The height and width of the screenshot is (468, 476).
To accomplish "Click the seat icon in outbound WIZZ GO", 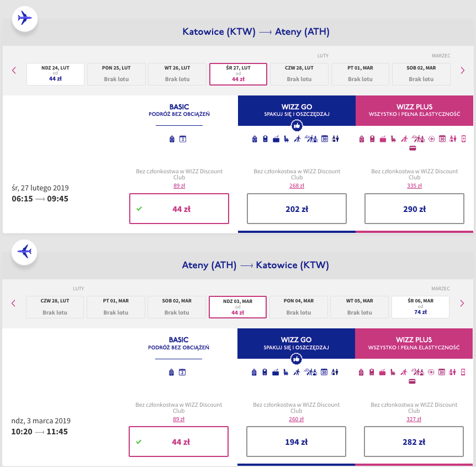I will 286,139.
